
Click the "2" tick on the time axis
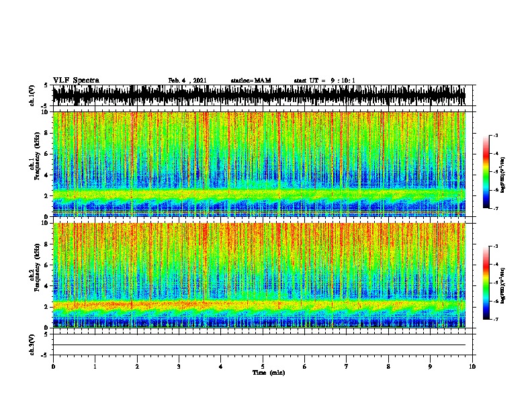pos(137,366)
